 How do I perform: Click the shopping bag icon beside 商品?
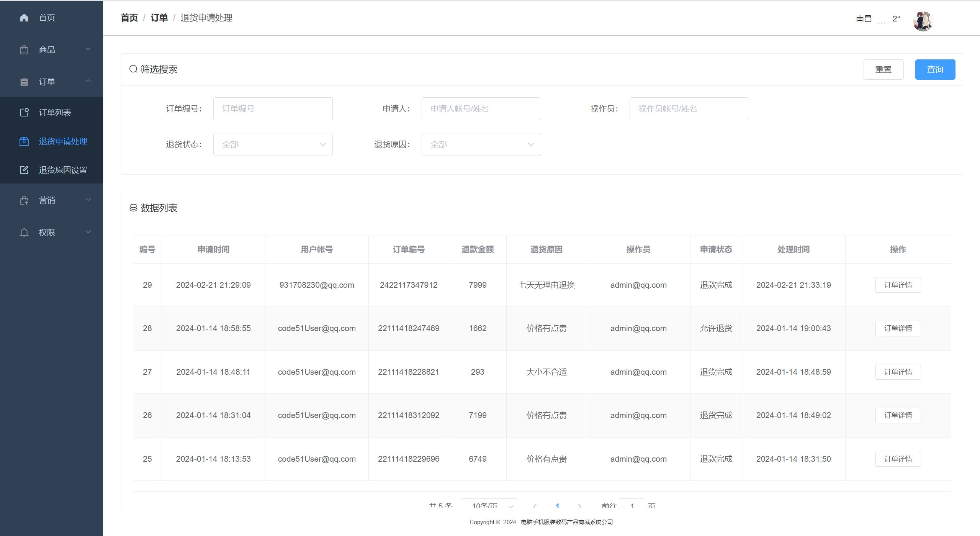[24, 50]
